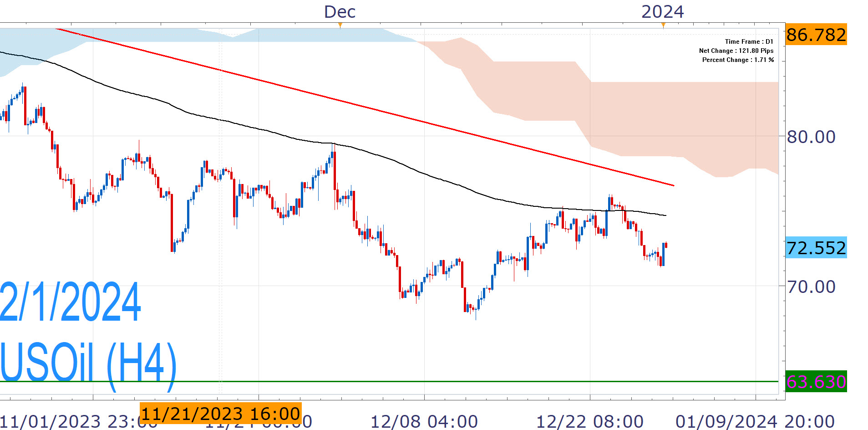Select the USOil (H4) chart title text
The height and width of the screenshot is (430, 868).
(88, 363)
